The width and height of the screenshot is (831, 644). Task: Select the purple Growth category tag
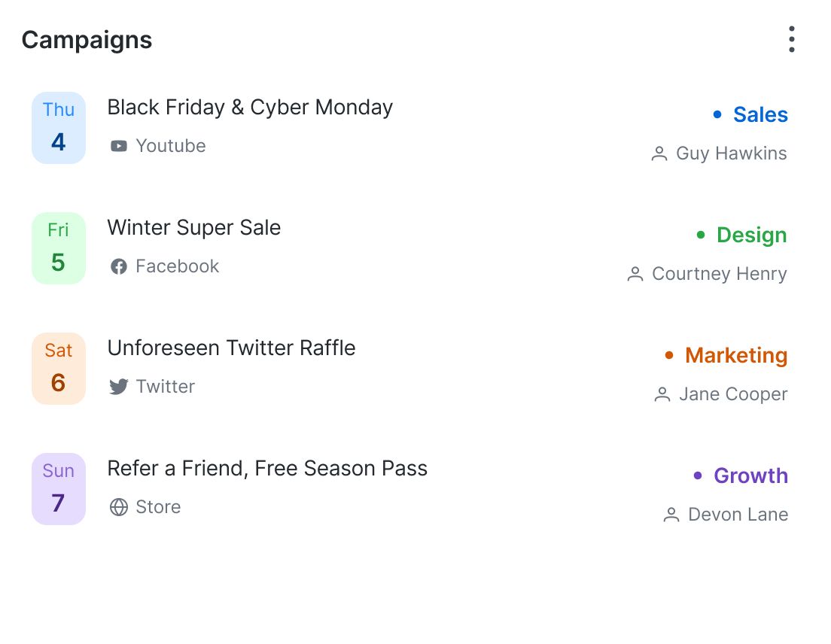point(750,476)
